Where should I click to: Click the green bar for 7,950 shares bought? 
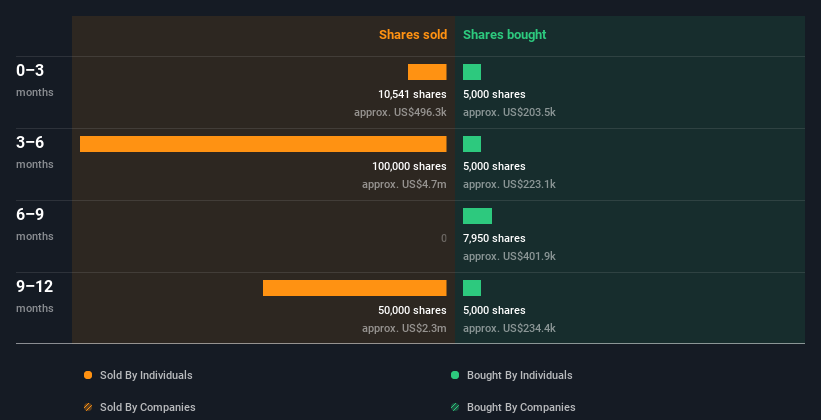(x=478, y=216)
